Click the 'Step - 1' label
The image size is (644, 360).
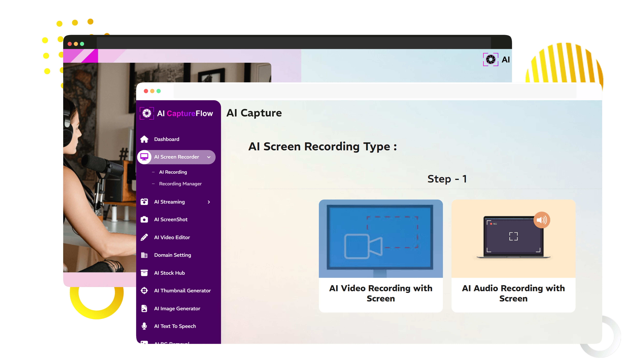click(x=447, y=179)
